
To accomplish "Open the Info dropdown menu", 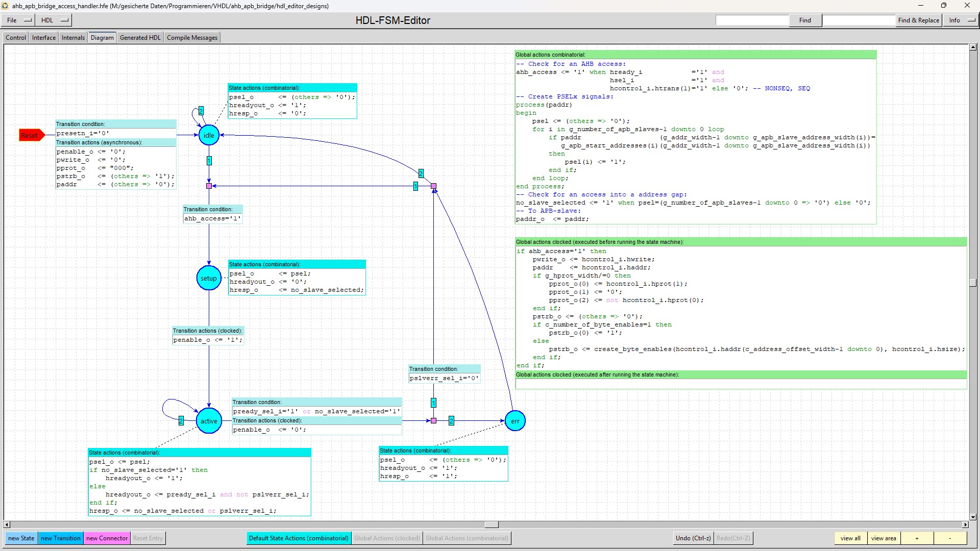I will (x=962, y=20).
